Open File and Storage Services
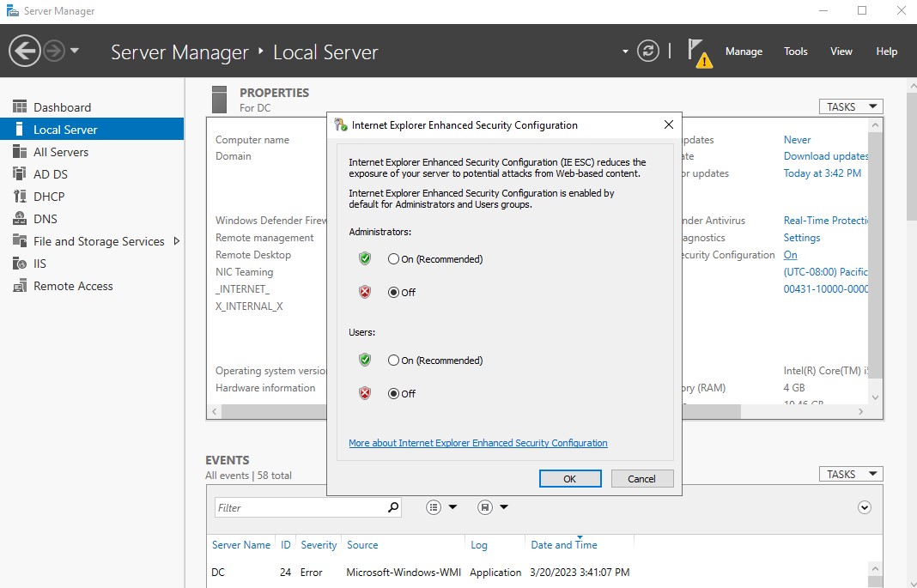This screenshot has width=917, height=588. (92, 241)
